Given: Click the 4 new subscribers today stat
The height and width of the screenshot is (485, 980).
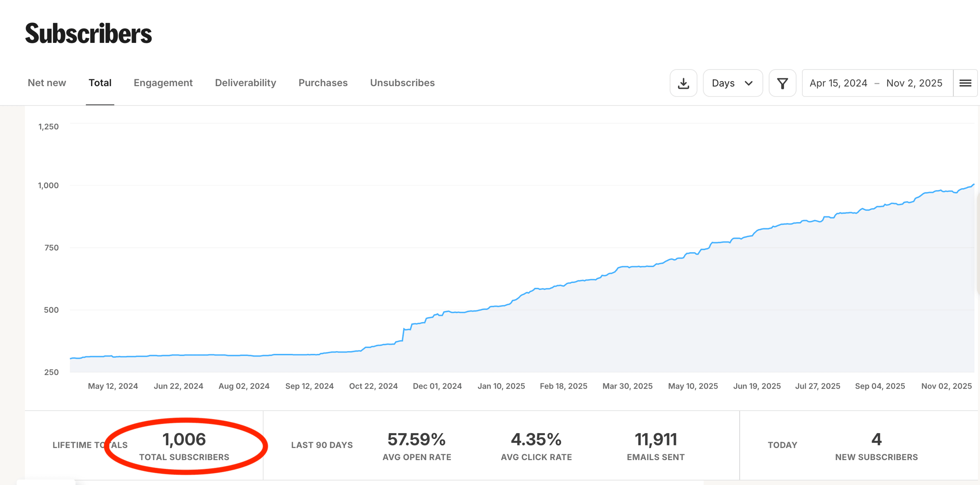Looking at the screenshot, I should (x=876, y=440).
